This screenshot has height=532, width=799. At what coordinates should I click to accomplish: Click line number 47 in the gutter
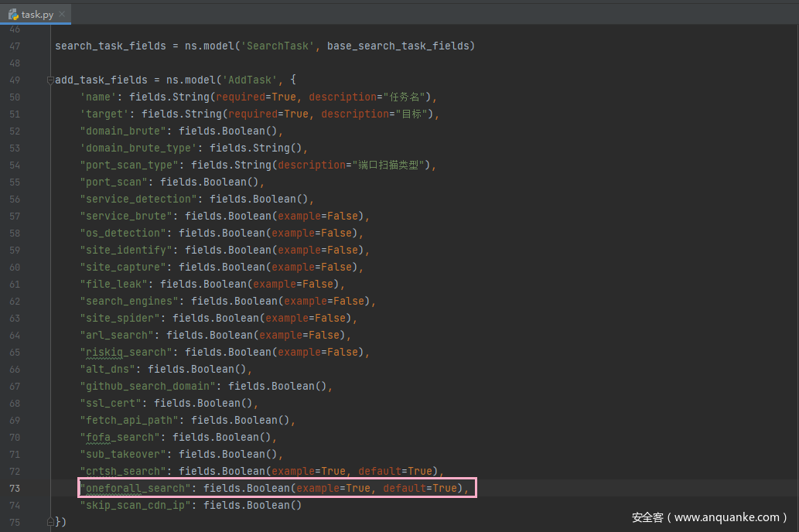15,46
